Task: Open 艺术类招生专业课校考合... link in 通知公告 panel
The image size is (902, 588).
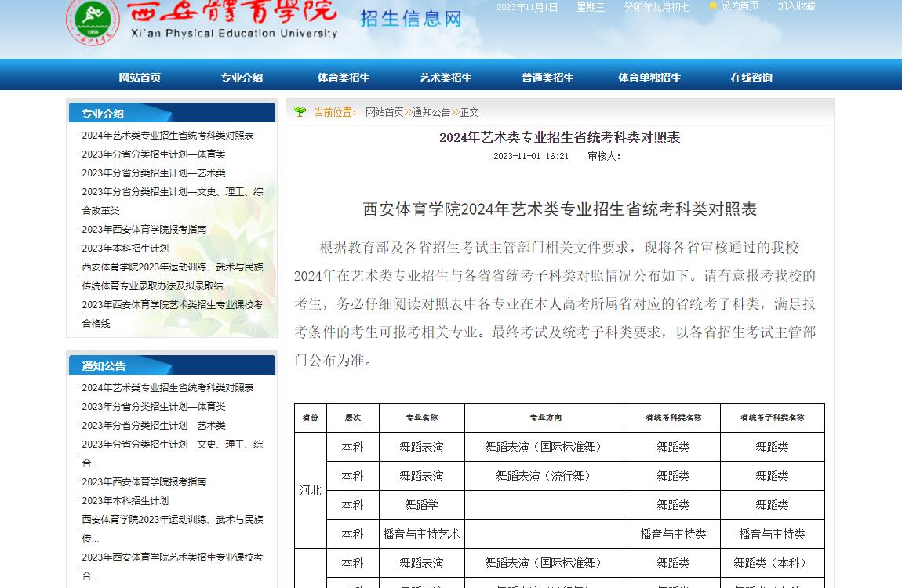Action: (x=173, y=566)
